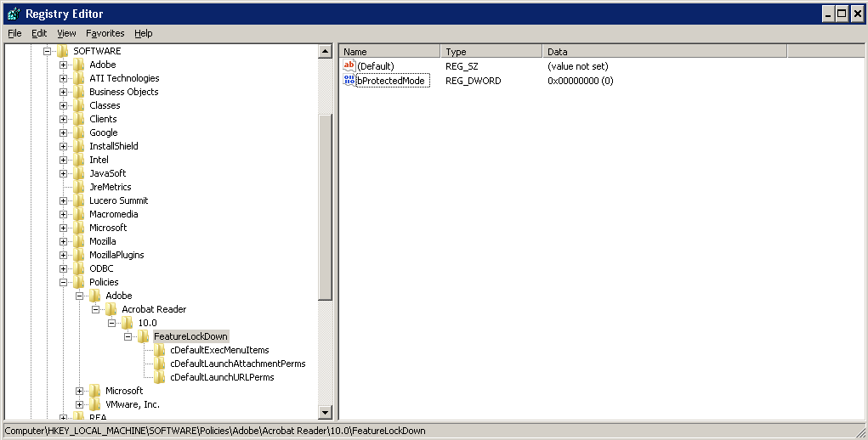Click the InstallShield folder icon

[78, 146]
